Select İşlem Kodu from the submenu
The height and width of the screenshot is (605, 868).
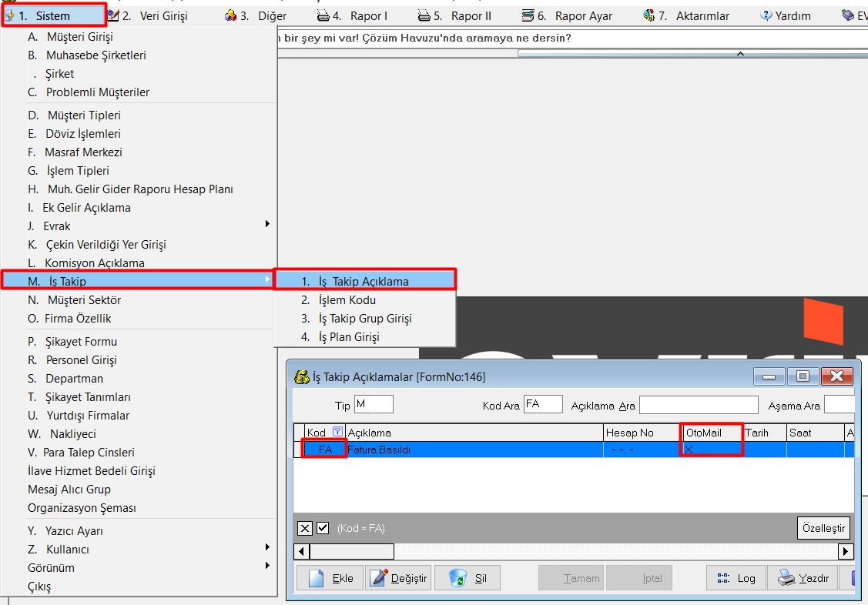click(x=347, y=300)
